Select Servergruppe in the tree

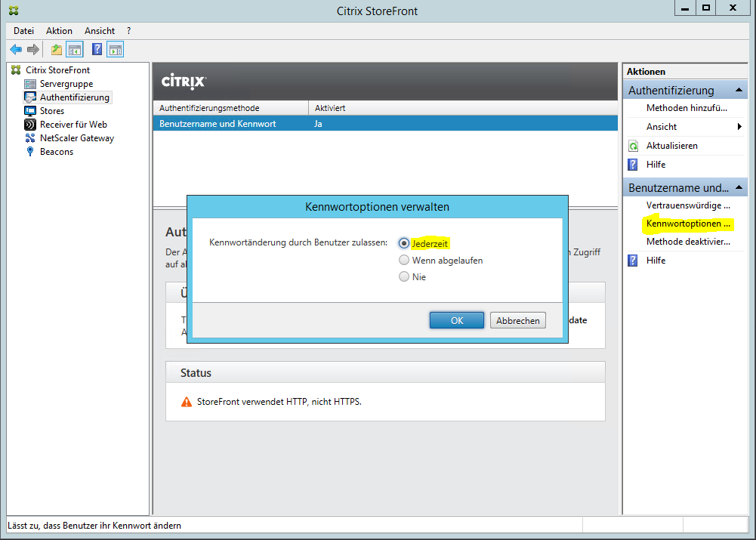(66, 84)
